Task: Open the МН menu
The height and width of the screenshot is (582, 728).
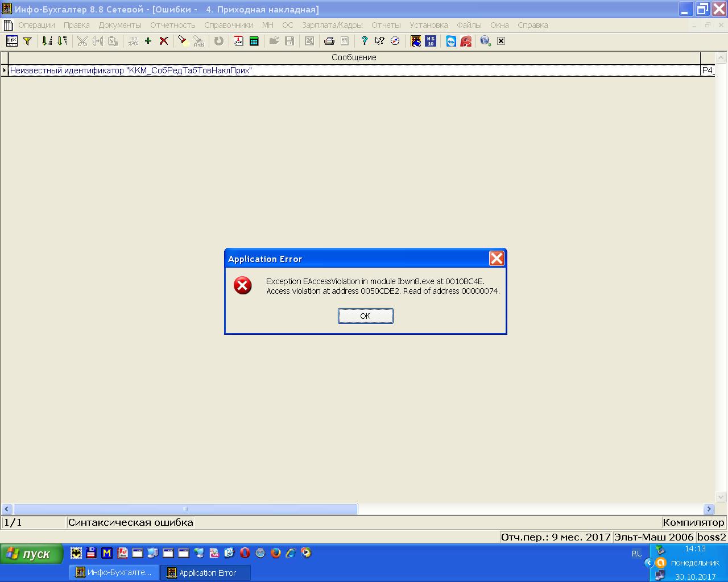Action: pos(268,25)
